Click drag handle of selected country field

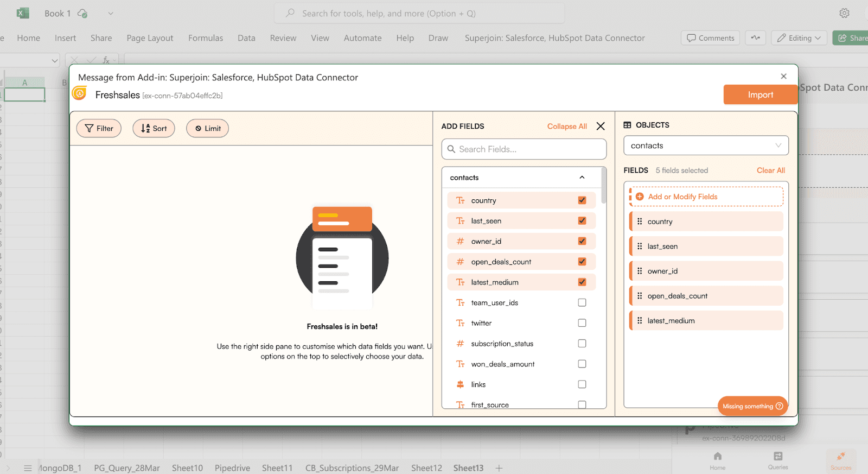coord(640,222)
